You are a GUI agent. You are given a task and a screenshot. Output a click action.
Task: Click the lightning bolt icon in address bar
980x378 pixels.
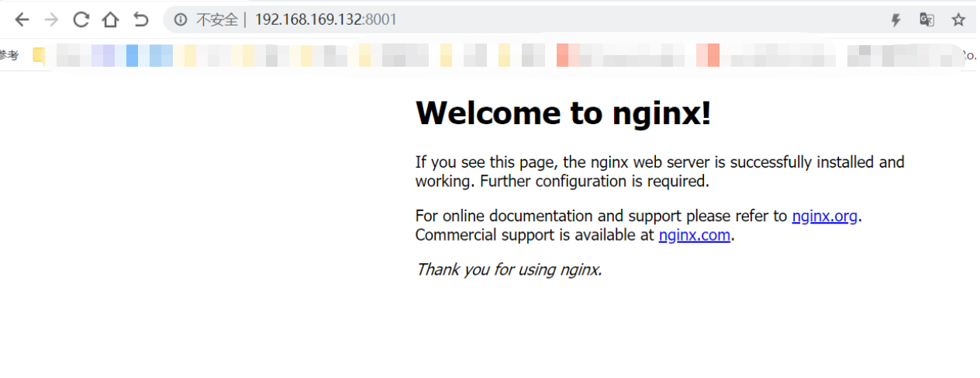coord(895,20)
